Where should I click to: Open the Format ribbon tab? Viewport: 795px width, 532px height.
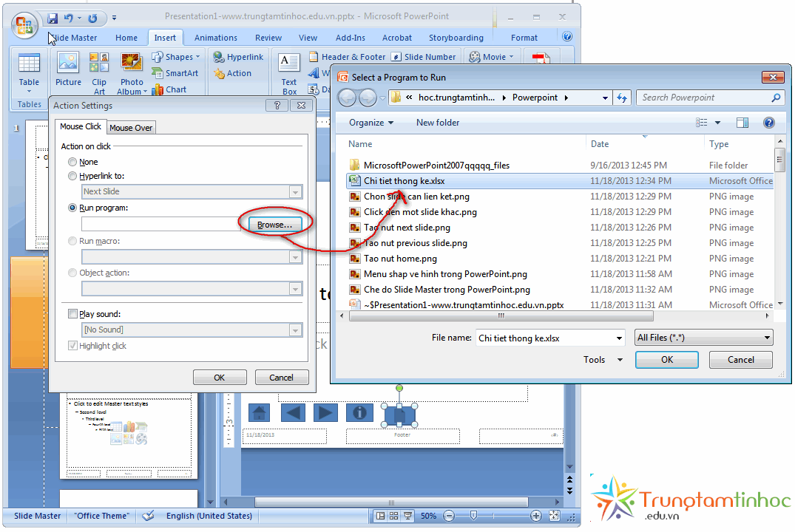pos(524,38)
